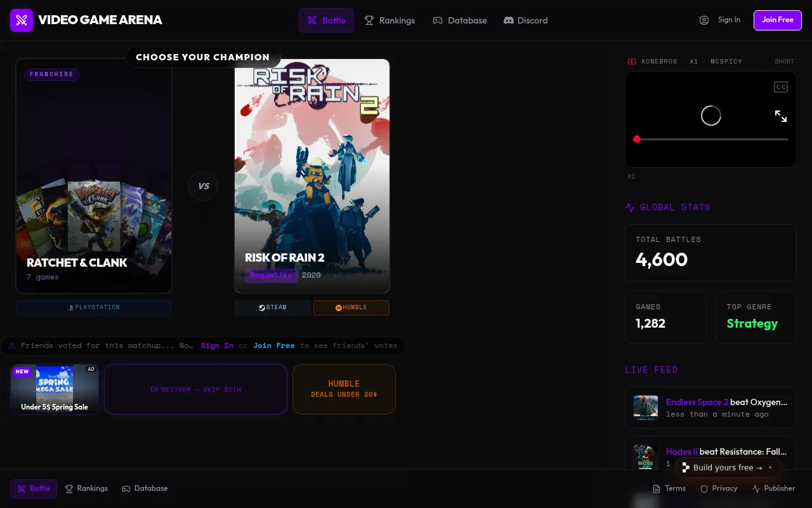Click the 7 games text on Ratchet card

pos(43,277)
